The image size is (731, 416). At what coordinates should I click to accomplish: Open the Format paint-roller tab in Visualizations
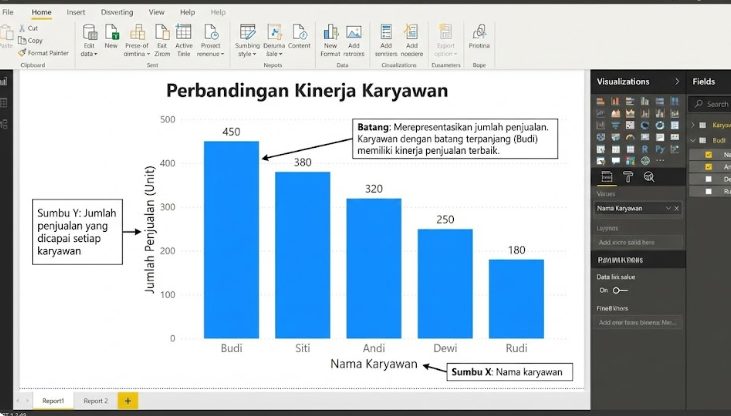[x=628, y=177]
